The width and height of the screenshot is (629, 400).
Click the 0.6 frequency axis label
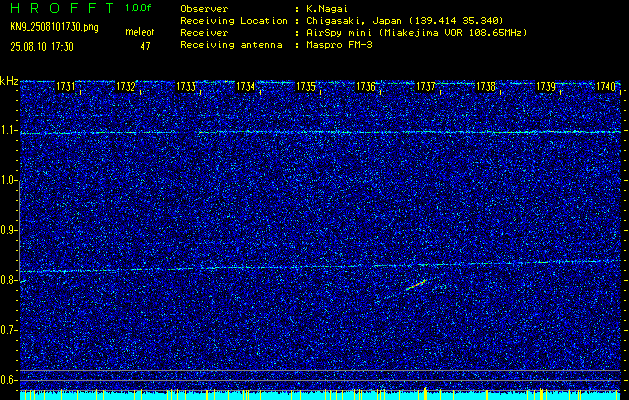(6, 380)
